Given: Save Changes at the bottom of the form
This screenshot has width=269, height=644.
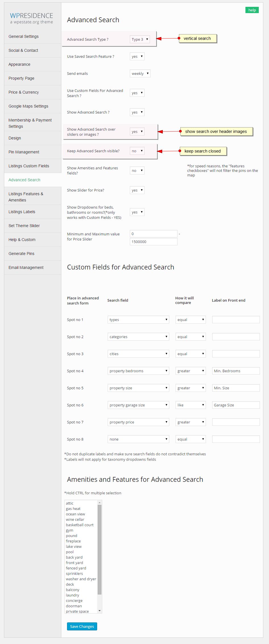Looking at the screenshot, I should [82, 626].
